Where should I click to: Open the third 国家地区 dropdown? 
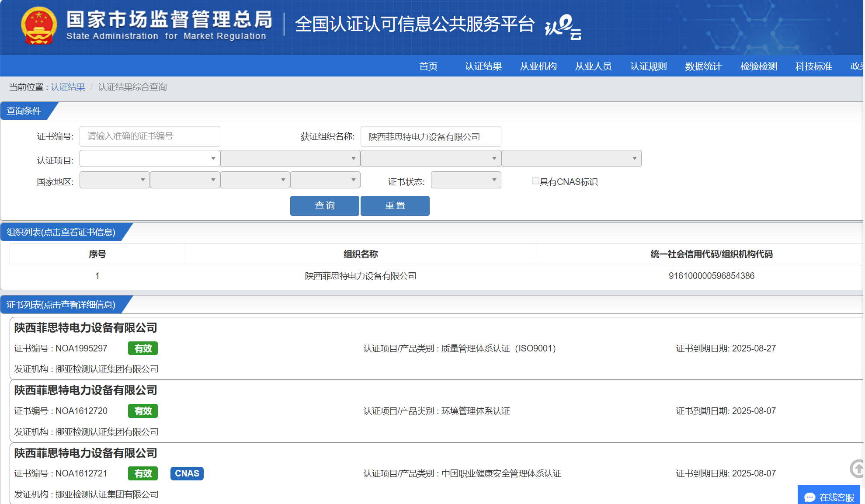click(255, 180)
